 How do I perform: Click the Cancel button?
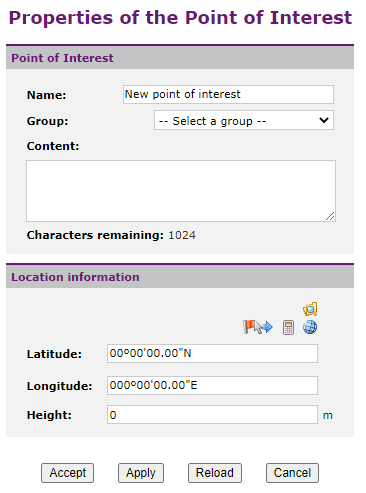(292, 473)
